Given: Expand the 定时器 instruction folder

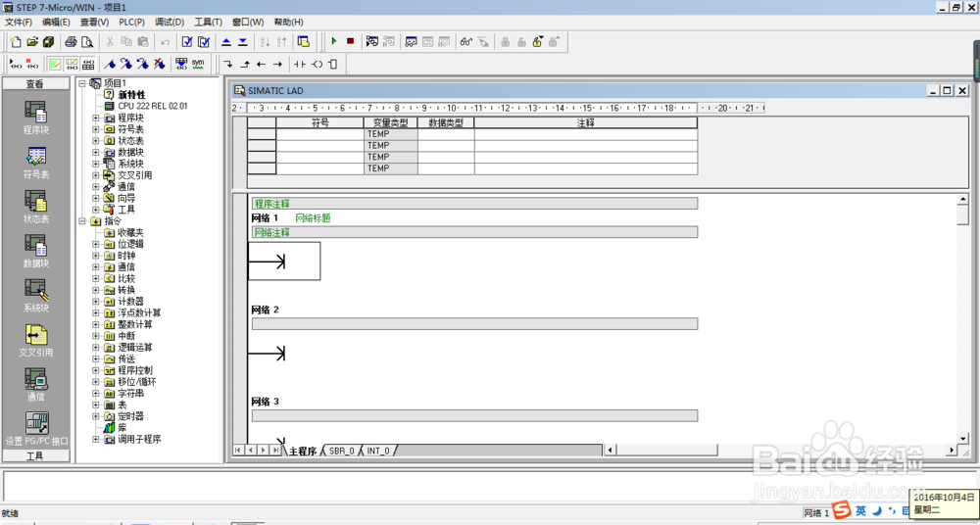Looking at the screenshot, I should click(96, 416).
